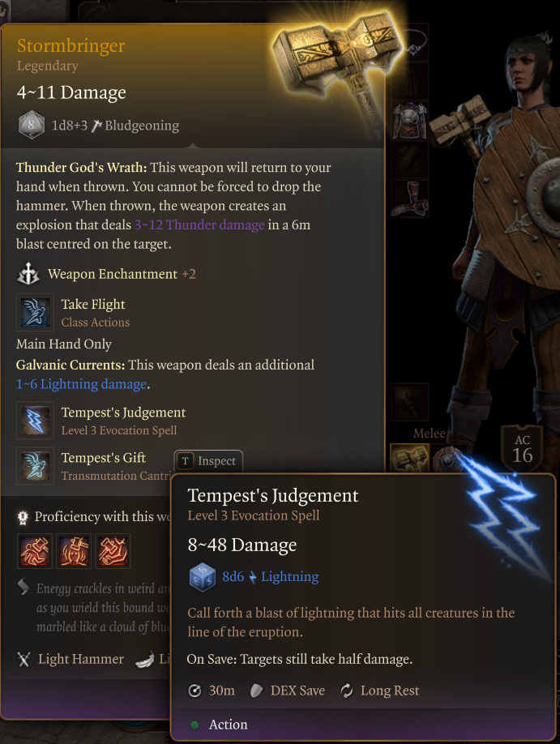Image resolution: width=560 pixels, height=744 pixels.
Task: Click the d8 damage die icon
Action: click(32, 126)
